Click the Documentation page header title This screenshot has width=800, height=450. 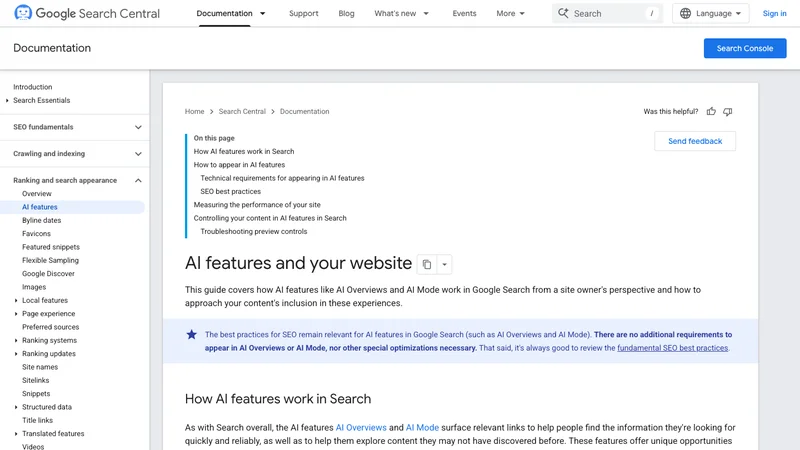52,48
